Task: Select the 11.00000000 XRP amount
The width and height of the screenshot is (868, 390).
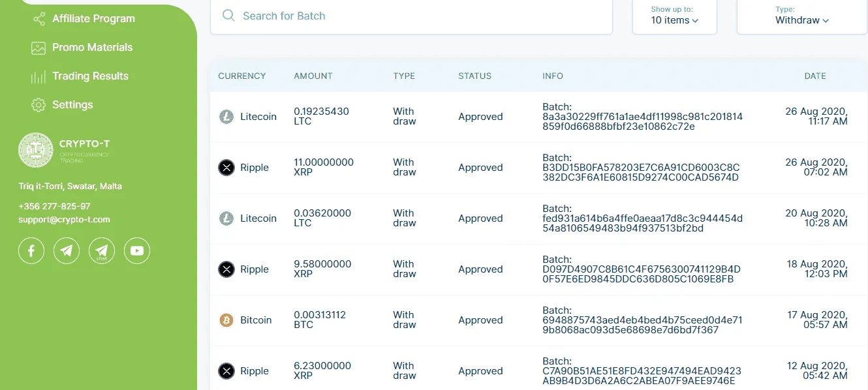Action: (x=324, y=168)
